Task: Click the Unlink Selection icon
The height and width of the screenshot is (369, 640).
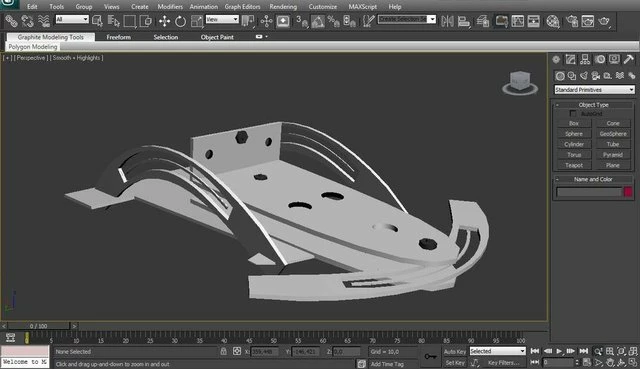Action: (x=27, y=20)
